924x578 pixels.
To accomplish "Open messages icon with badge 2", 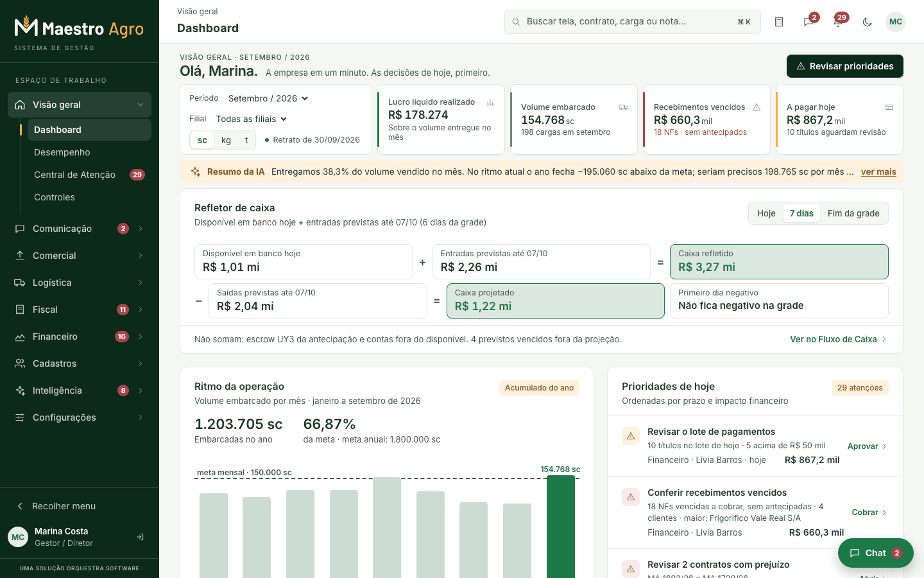I will point(809,22).
